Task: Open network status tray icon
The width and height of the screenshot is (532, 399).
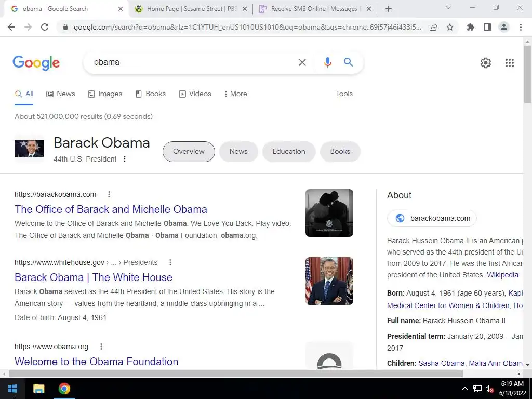Action: 477,389
